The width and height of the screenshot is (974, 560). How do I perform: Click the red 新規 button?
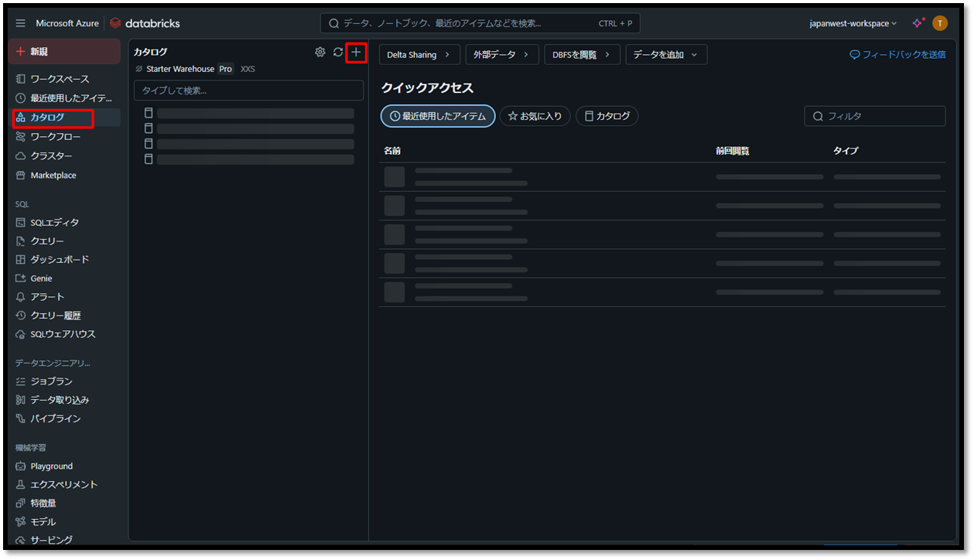(x=63, y=51)
